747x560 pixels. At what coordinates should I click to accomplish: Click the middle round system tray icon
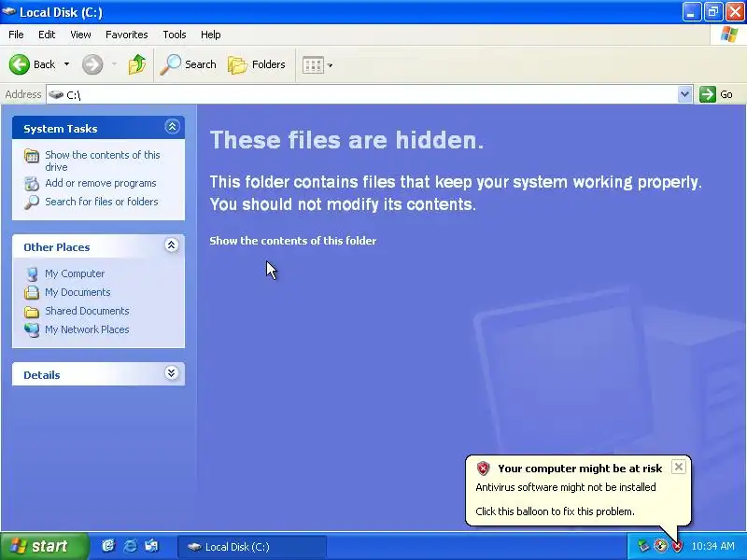pyautogui.click(x=660, y=546)
